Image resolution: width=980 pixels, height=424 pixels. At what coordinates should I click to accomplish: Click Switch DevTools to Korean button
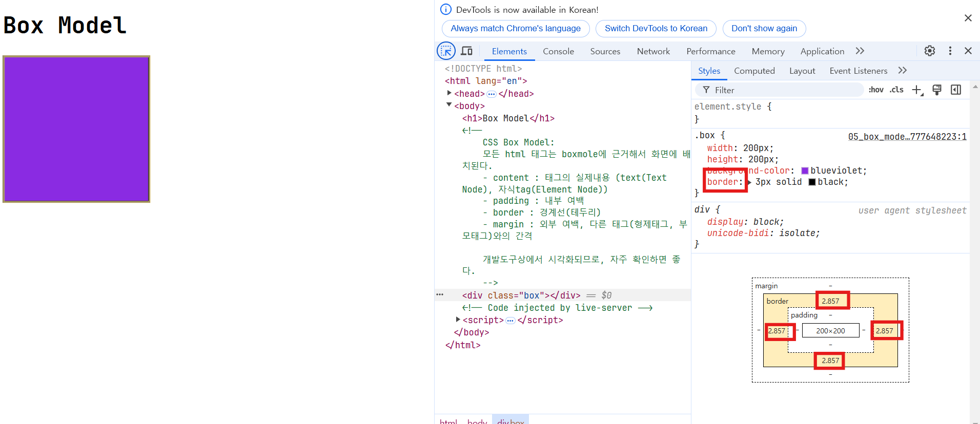pyautogui.click(x=656, y=29)
